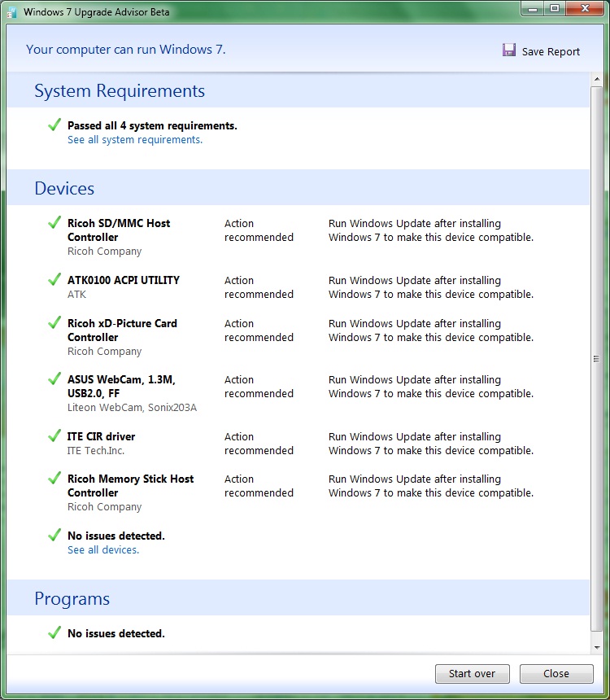Select the ASUS WebCam, 1.3M, USB2.0, FF name
Screen dimensions: 610x700
click(121, 387)
